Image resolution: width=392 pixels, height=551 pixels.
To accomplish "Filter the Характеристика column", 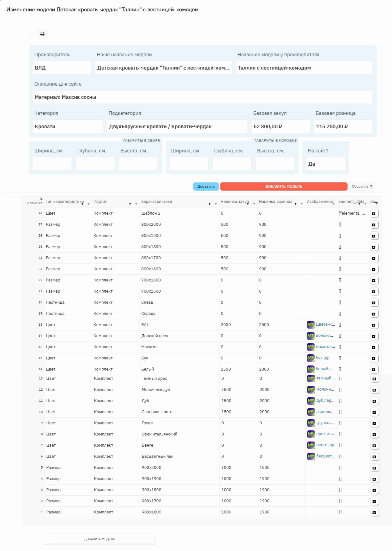I will (x=210, y=204).
